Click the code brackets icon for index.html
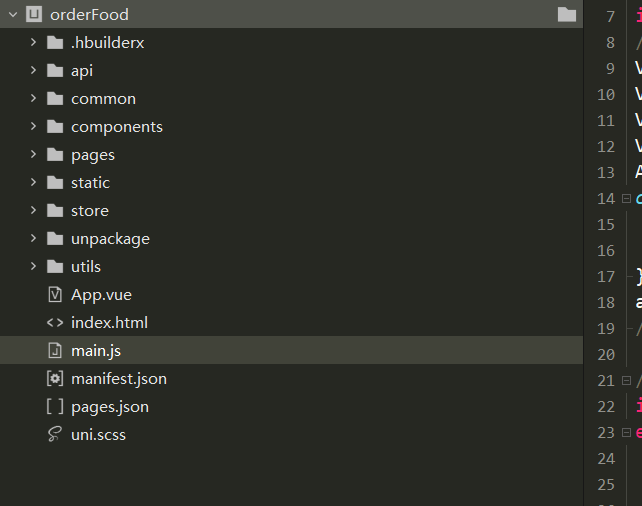This screenshot has width=642, height=506. 55,323
